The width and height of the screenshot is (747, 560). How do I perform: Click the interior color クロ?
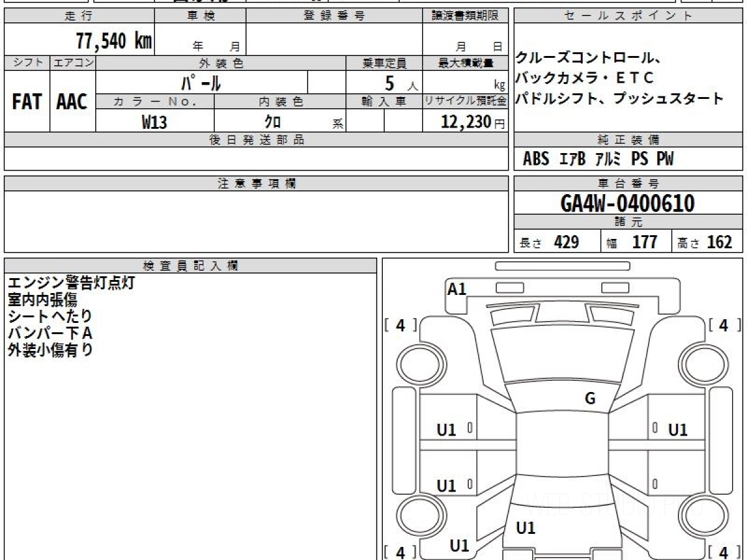click(272, 123)
